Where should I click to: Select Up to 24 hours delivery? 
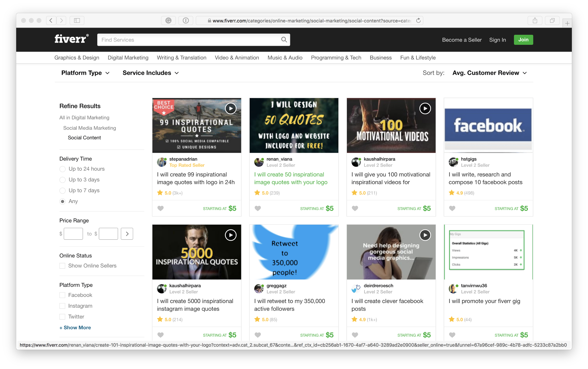(x=63, y=169)
